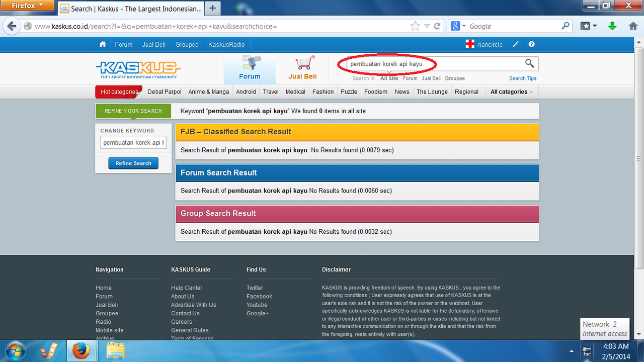Click the red cross avatar of riancircle

470,44
